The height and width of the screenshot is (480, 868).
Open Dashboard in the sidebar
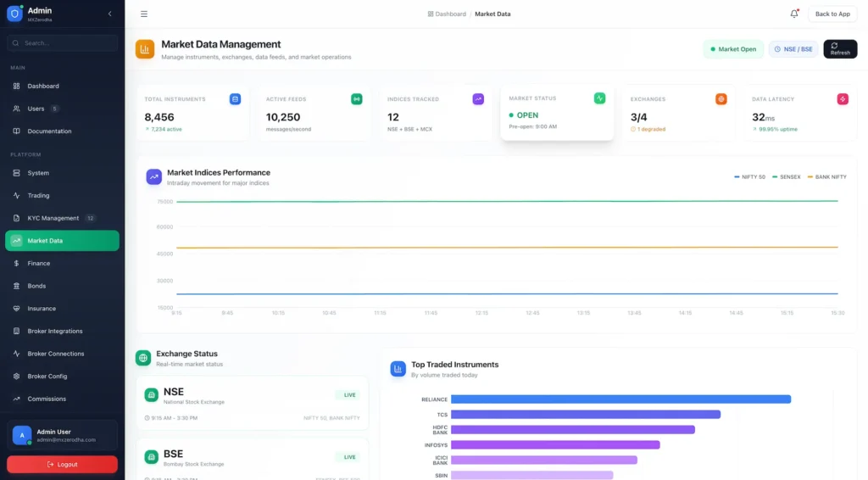coord(62,86)
